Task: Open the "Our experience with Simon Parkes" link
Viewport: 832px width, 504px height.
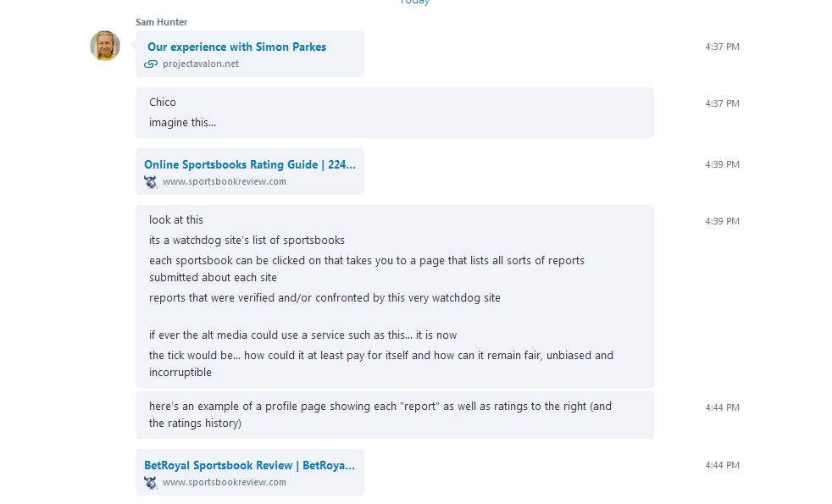Action: coord(236,47)
